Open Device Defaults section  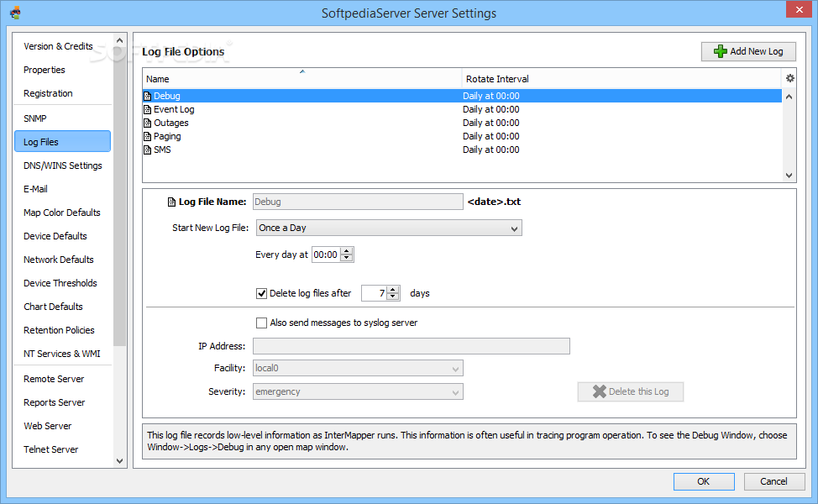(55, 236)
